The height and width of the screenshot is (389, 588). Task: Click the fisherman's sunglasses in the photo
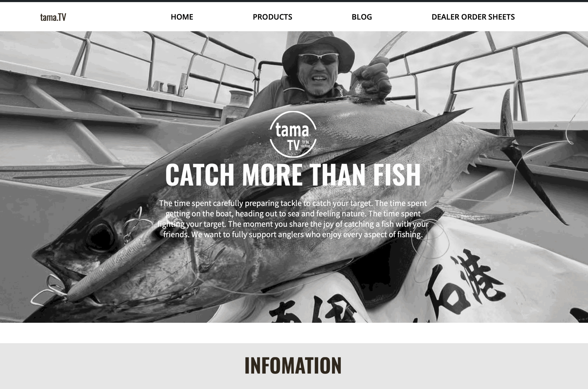[318, 59]
